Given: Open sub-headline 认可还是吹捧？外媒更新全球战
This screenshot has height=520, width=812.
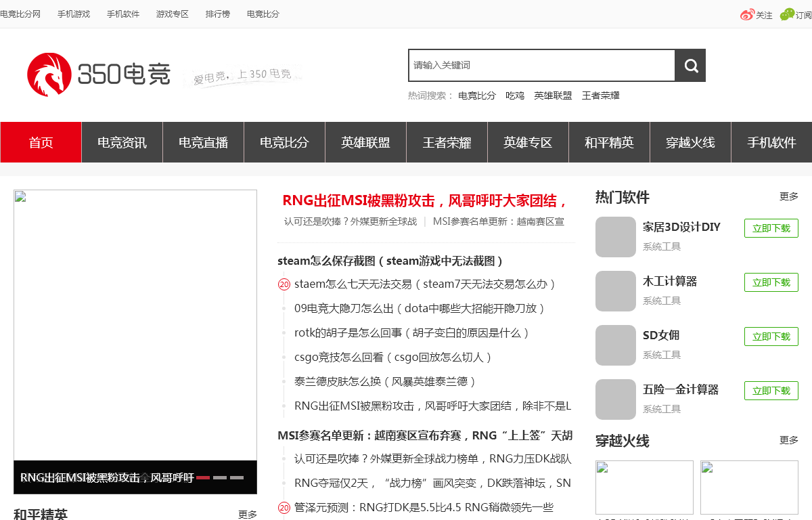Looking at the screenshot, I should click(x=351, y=221).
